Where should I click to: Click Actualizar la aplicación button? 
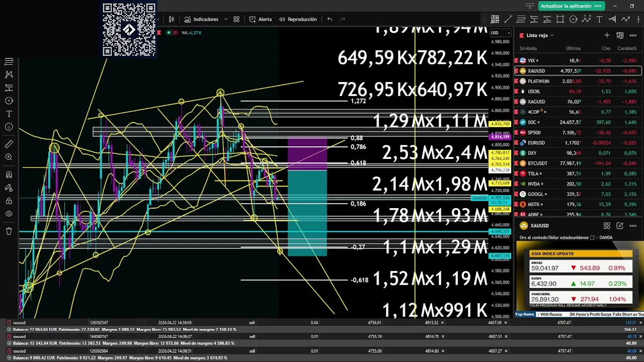tap(571, 6)
